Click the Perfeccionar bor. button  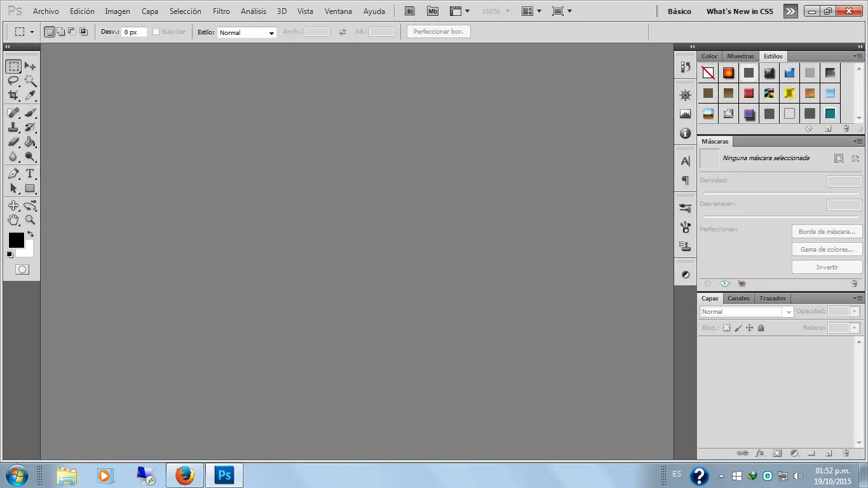pyautogui.click(x=438, y=32)
